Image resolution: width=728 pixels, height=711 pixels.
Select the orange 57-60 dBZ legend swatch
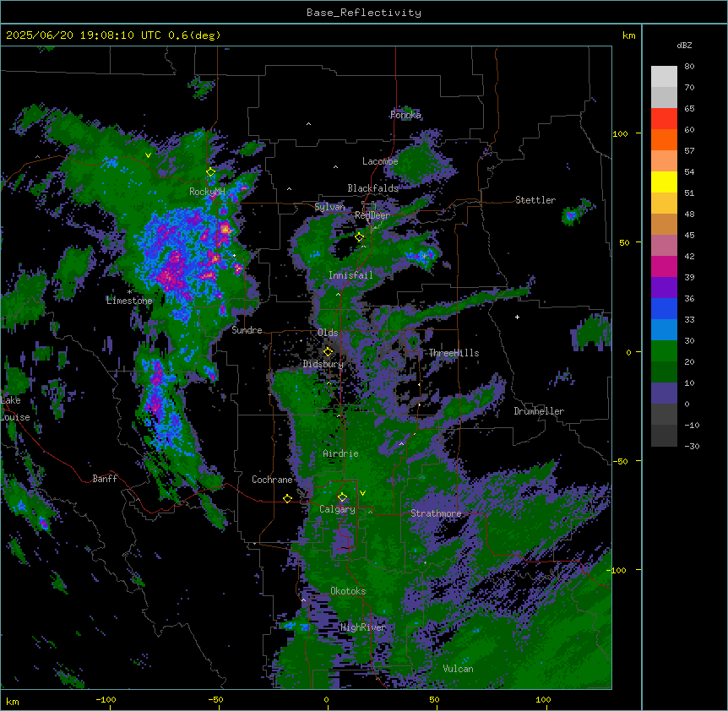click(664, 139)
